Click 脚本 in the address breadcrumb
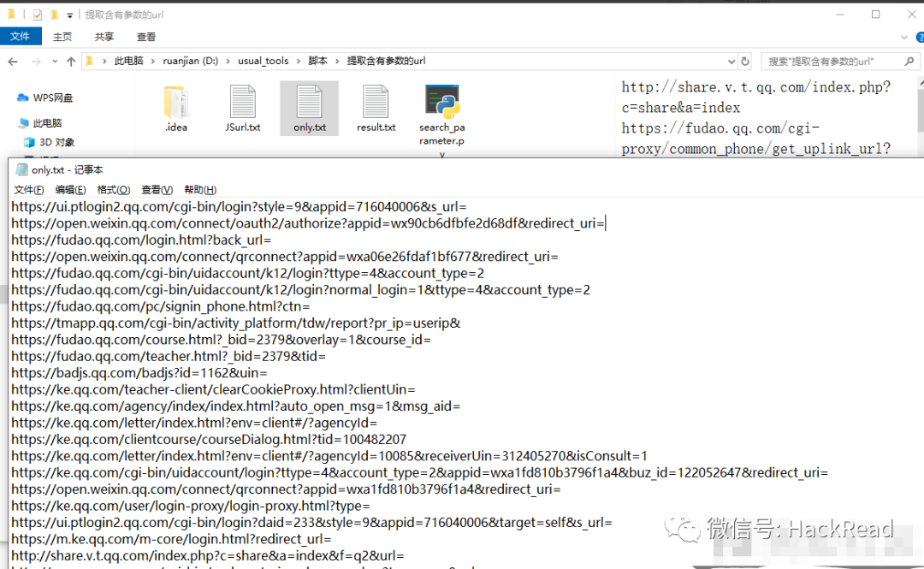The width and height of the screenshot is (924, 569). [317, 61]
